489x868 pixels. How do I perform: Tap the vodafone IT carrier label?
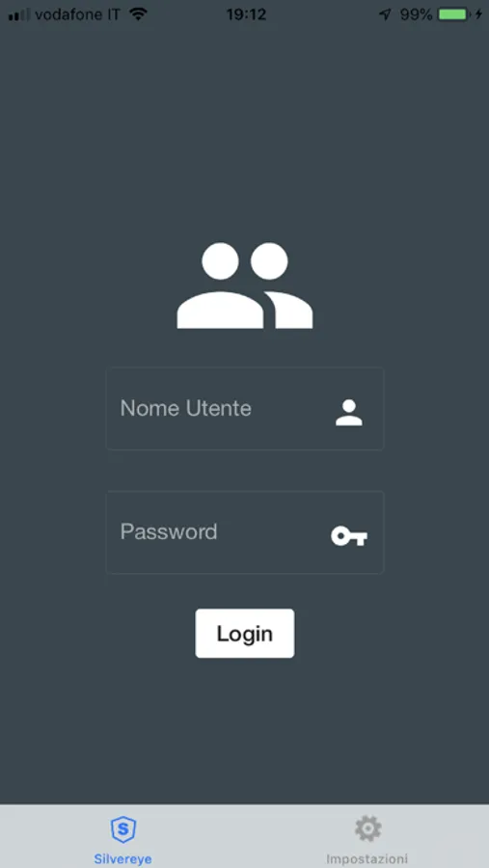77,14
